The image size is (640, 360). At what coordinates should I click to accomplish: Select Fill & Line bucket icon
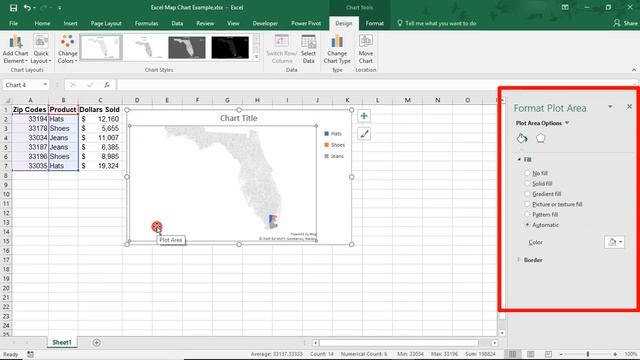(x=522, y=138)
